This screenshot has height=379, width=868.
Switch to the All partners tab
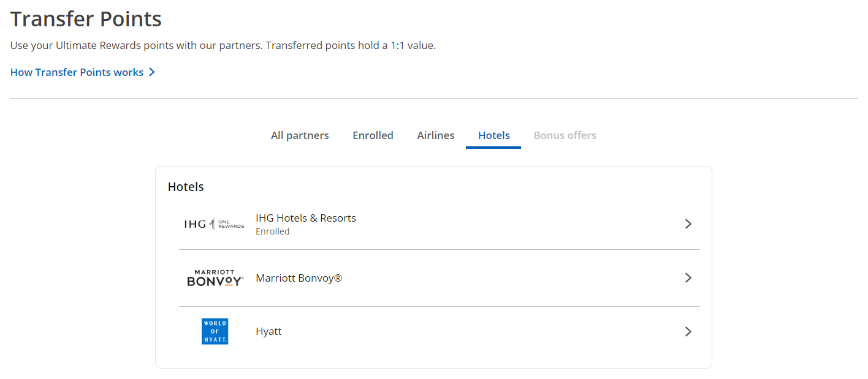(x=300, y=135)
